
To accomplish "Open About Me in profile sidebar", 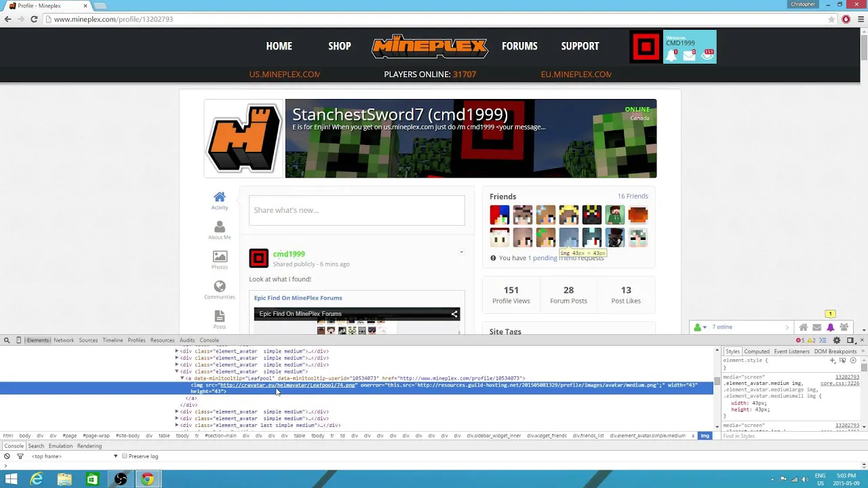I will coord(220,230).
